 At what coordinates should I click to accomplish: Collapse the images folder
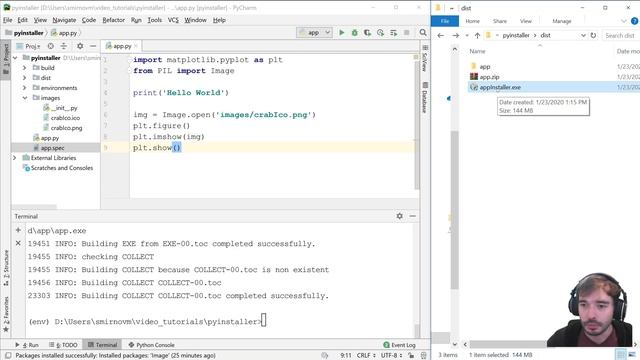[x=24, y=98]
